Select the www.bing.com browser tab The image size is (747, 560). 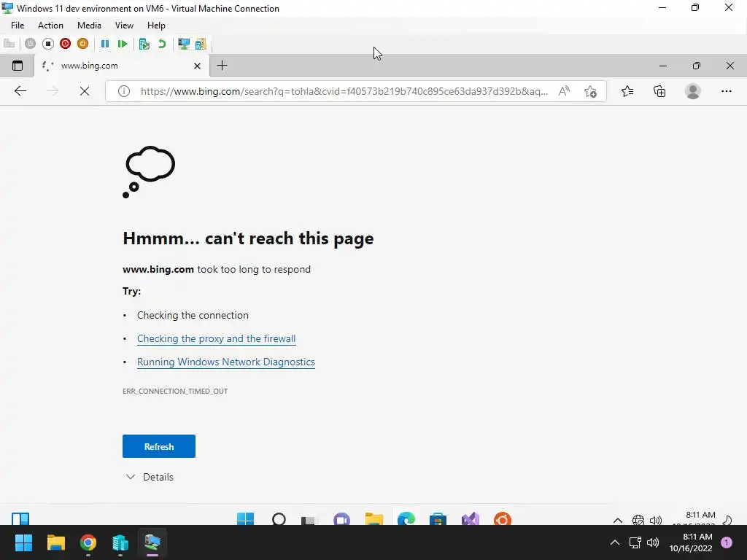click(122, 66)
